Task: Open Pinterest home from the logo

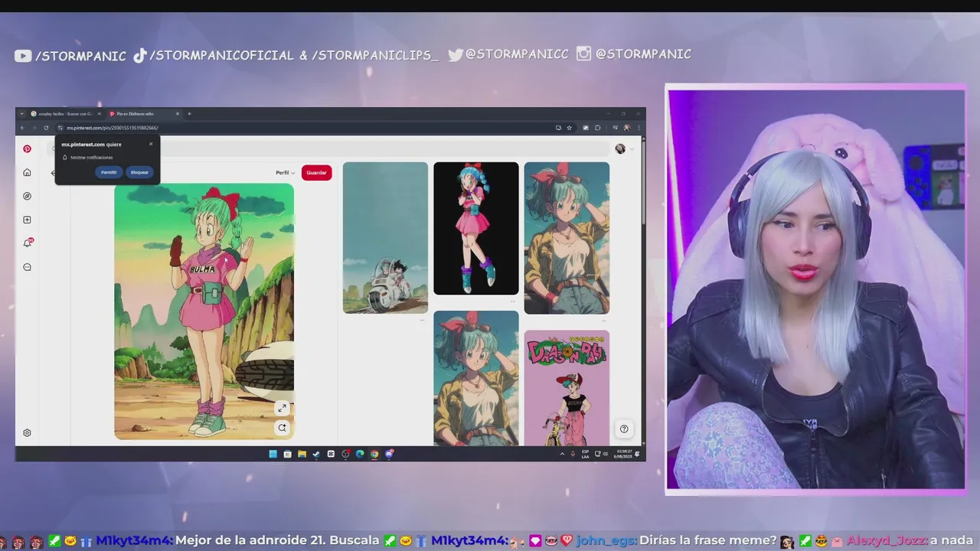Action: tap(27, 148)
